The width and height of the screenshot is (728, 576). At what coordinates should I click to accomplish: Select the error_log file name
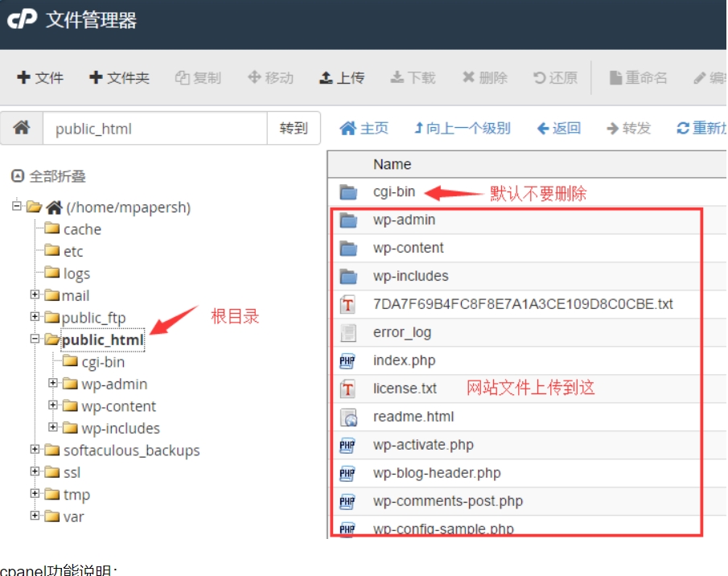pos(402,332)
